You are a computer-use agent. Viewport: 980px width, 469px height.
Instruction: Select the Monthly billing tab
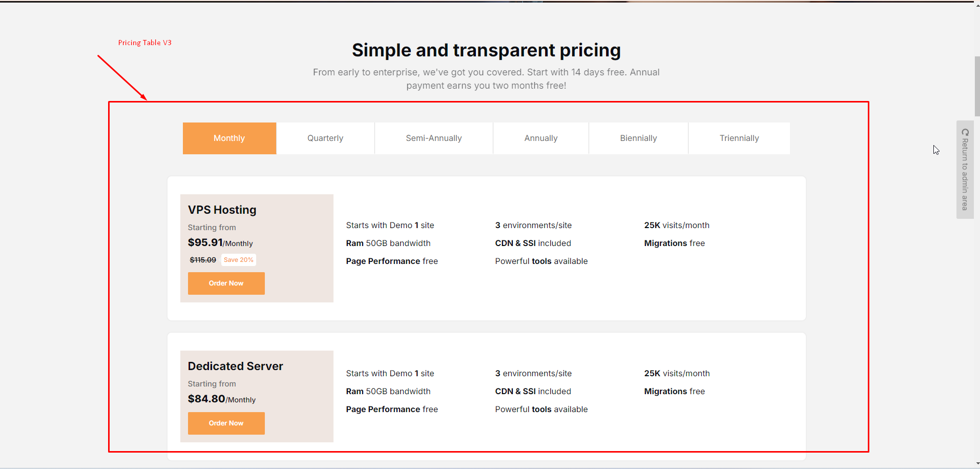coord(229,138)
